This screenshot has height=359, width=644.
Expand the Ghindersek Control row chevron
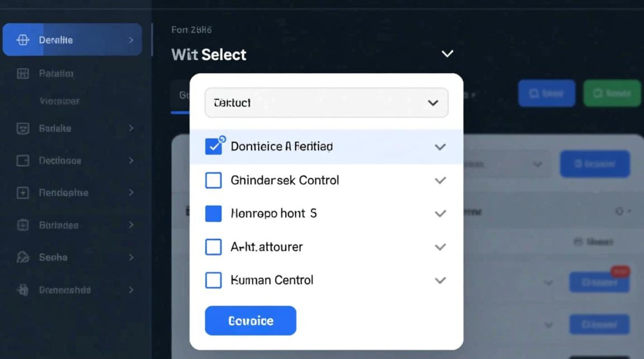[440, 180]
